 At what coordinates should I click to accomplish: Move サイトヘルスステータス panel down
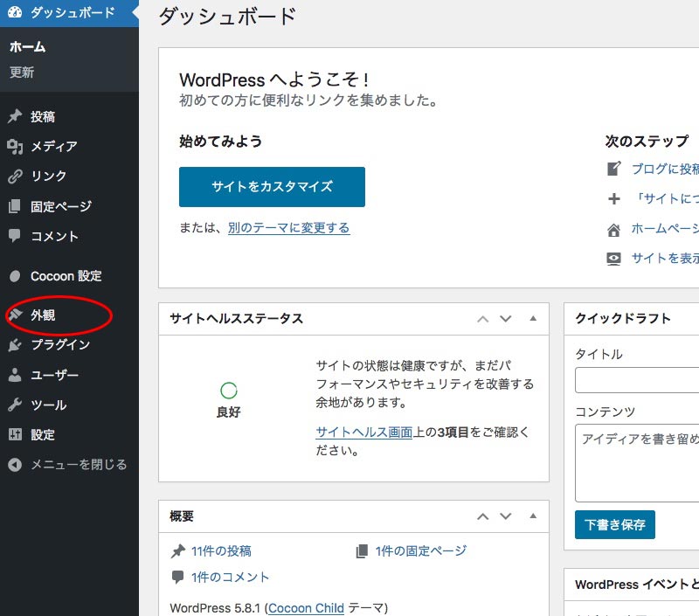coord(506,319)
